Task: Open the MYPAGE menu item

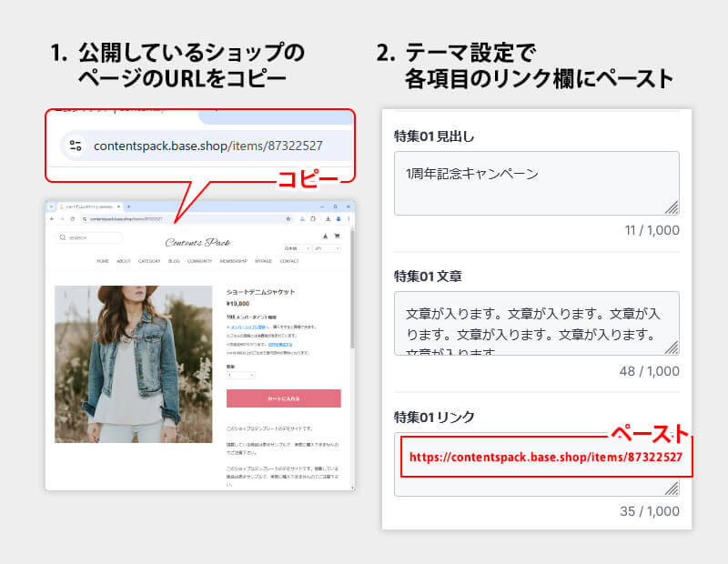Action: (263, 261)
